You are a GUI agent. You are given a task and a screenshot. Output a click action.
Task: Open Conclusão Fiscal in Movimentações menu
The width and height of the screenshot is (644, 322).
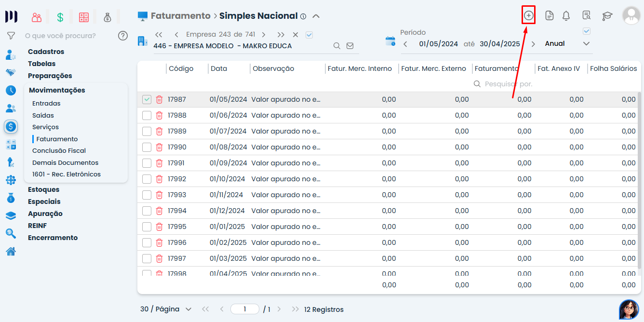[x=59, y=150]
